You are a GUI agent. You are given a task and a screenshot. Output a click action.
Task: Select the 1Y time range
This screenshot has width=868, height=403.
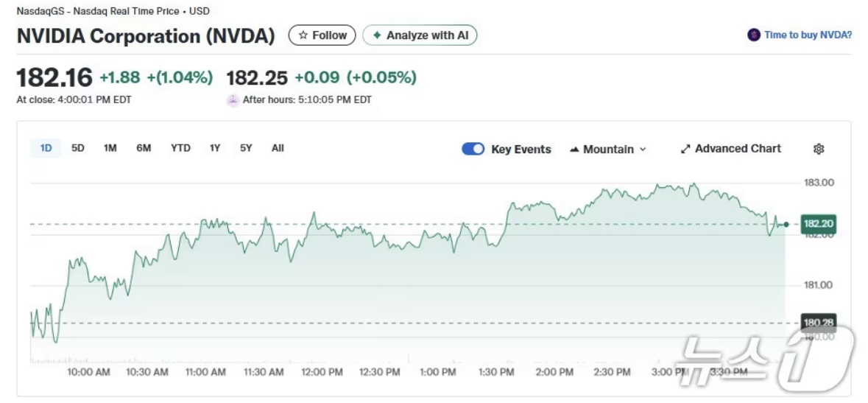(x=215, y=148)
